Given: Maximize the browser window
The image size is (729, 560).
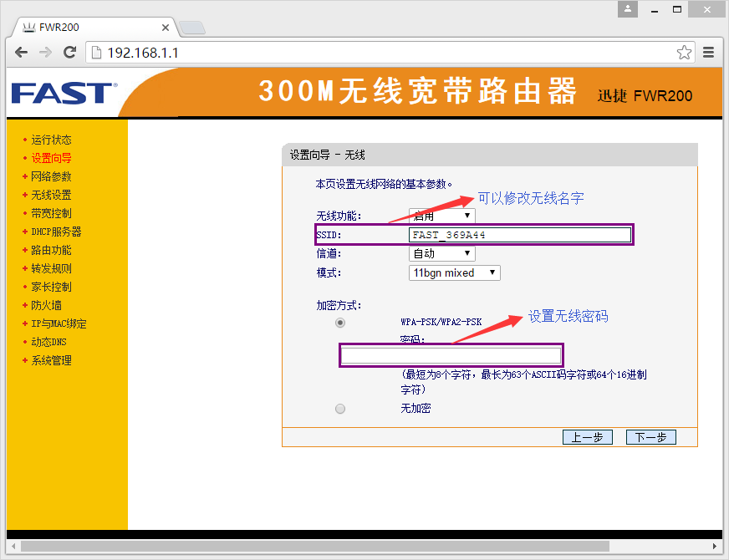Looking at the screenshot, I should (x=677, y=9).
